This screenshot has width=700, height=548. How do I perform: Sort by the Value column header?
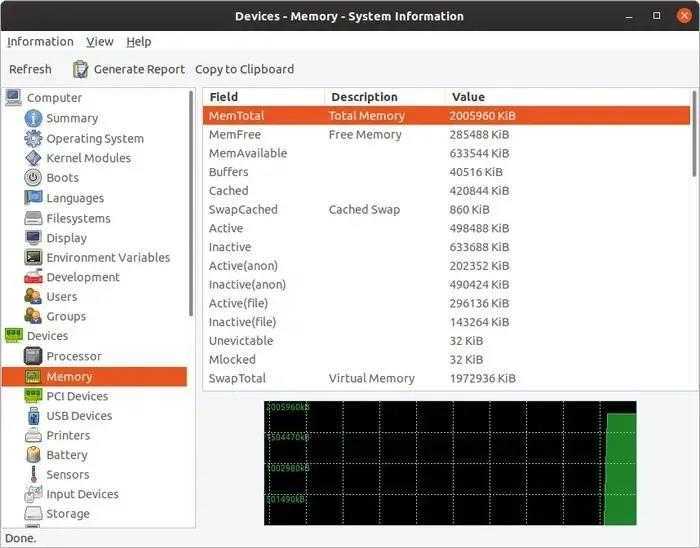point(568,97)
